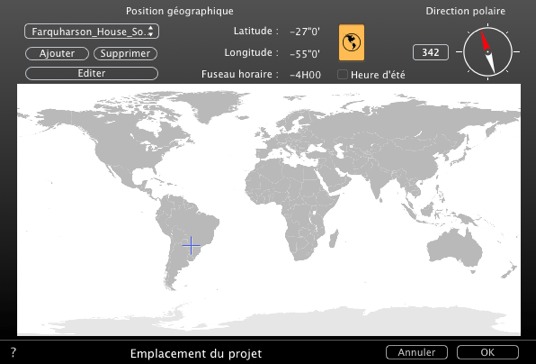The image size is (536, 364).
Task: Enable the Heure d'été checkbox
Action: tap(342, 75)
